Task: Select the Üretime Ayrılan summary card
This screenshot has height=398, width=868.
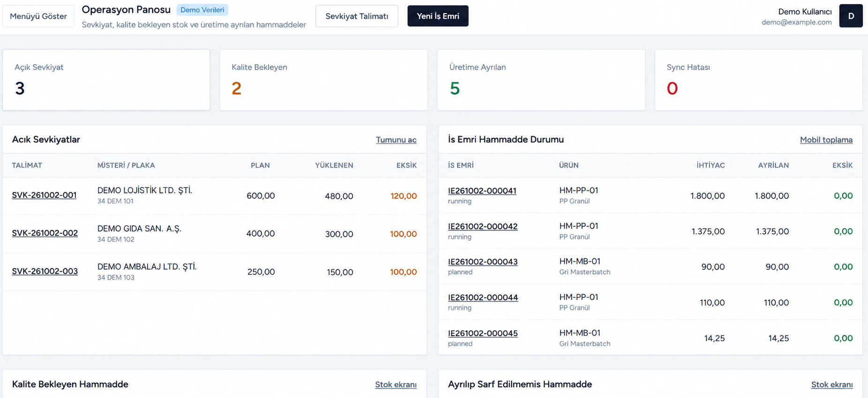Action: coord(541,80)
